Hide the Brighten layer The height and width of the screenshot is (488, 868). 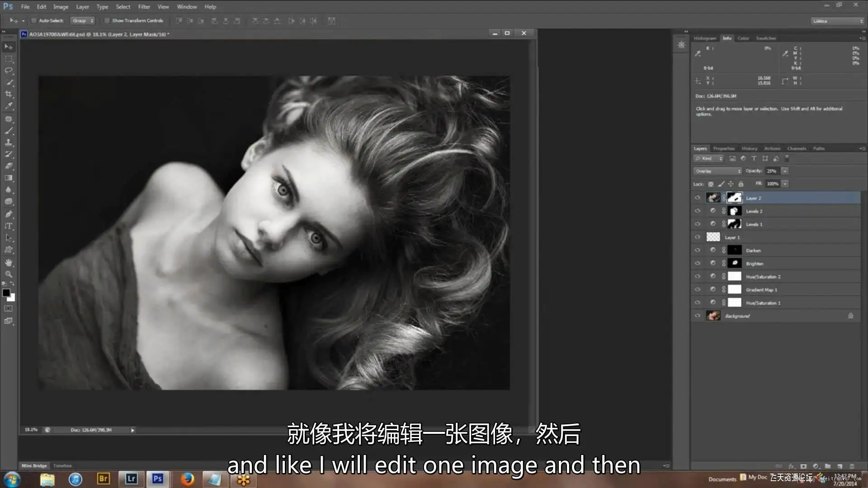(698, 263)
